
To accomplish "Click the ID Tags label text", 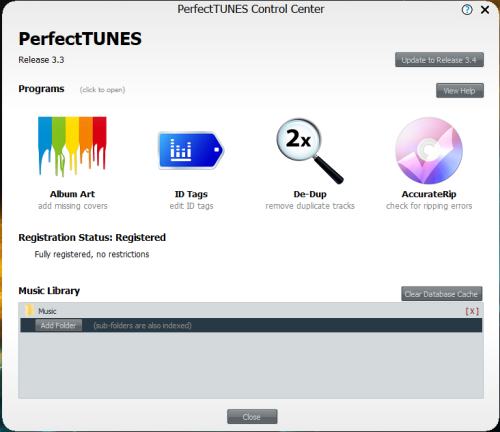I will pyautogui.click(x=191, y=194).
